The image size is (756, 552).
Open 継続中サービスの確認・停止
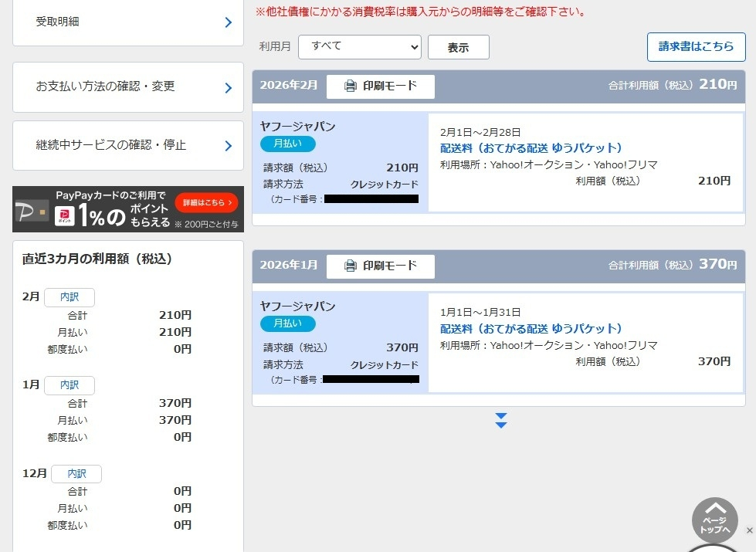[x=127, y=146]
